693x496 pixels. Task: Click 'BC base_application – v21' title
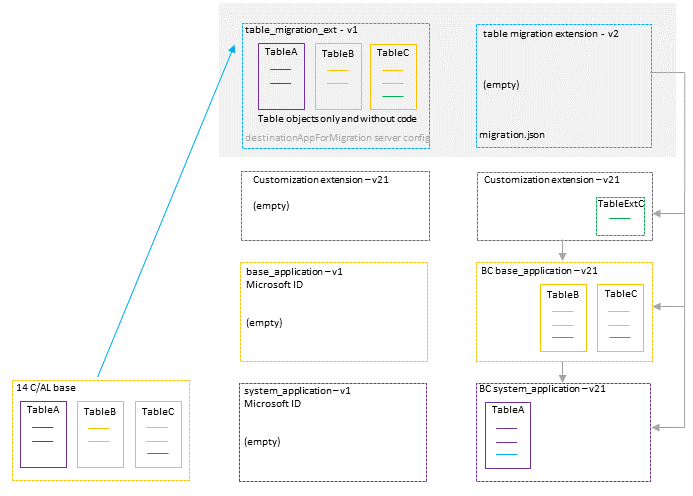point(539,271)
